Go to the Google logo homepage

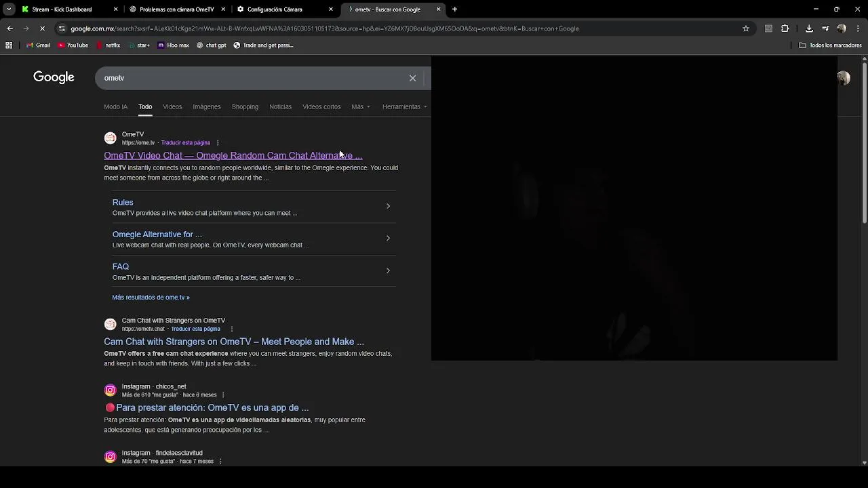pos(54,77)
